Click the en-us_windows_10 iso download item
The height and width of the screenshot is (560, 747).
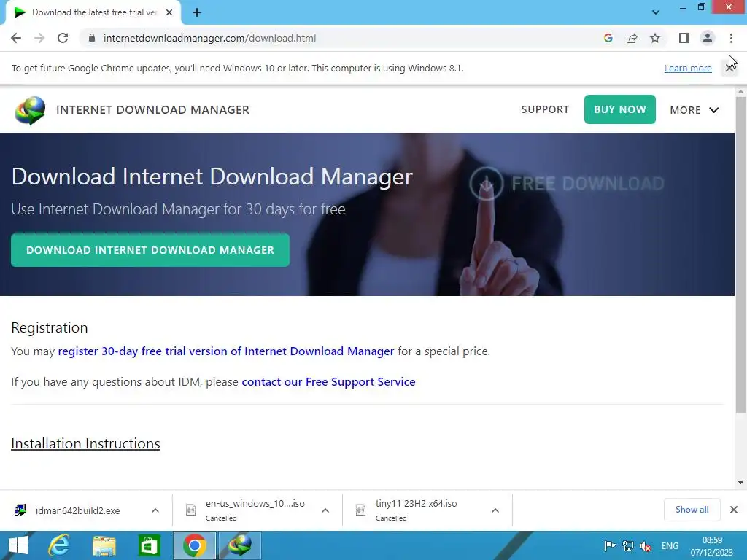point(255,510)
